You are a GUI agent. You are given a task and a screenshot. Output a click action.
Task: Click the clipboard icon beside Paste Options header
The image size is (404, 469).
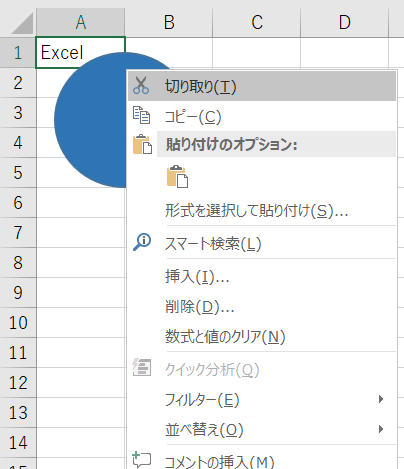coord(142,144)
